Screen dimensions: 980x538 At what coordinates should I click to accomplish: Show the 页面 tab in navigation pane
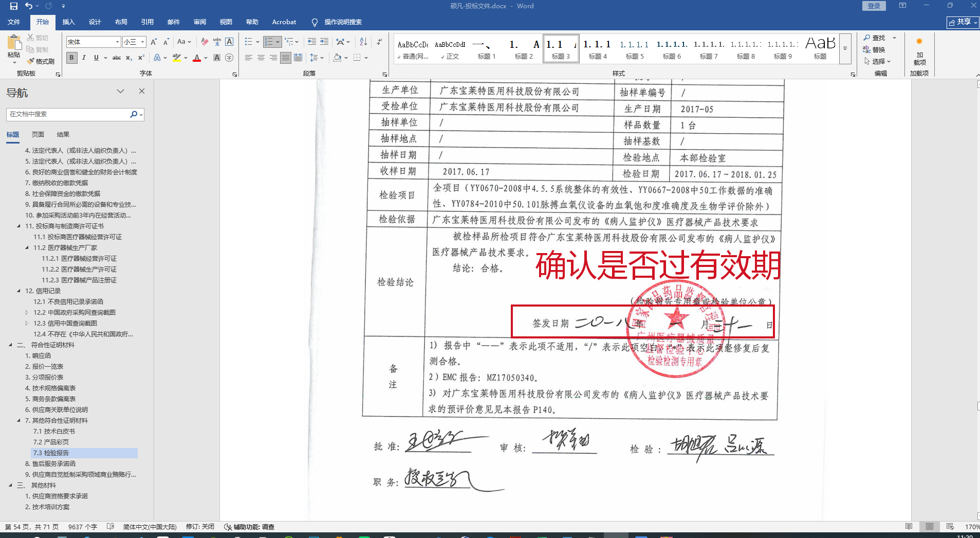coord(38,135)
